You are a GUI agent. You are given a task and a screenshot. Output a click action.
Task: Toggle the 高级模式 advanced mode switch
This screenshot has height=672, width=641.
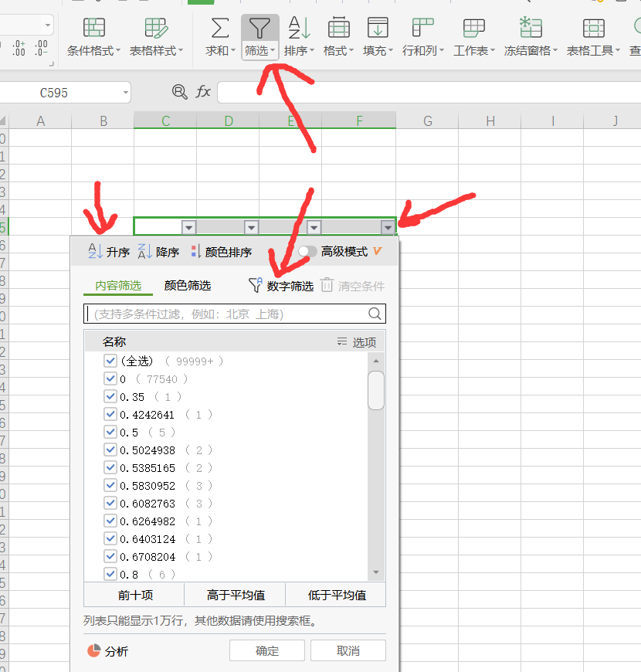pos(307,252)
